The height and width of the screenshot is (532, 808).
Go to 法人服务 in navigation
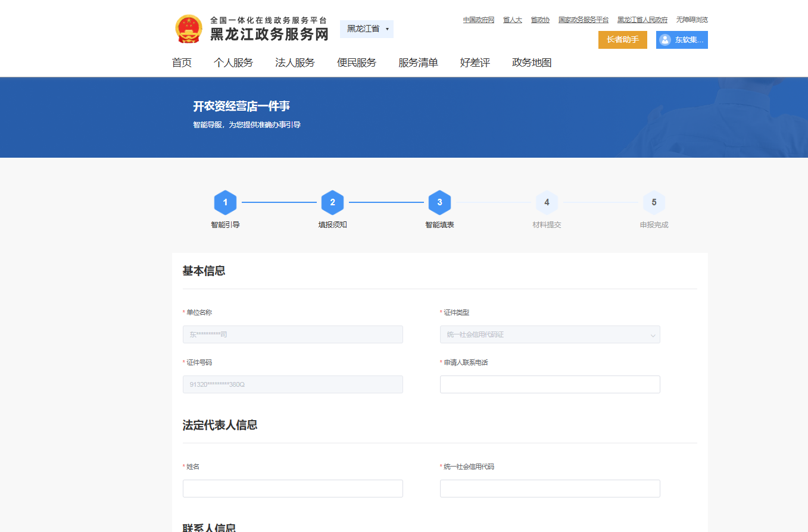coord(295,62)
